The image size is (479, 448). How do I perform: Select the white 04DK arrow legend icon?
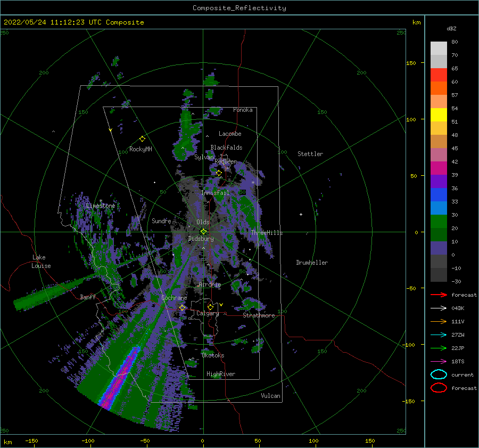click(x=439, y=308)
